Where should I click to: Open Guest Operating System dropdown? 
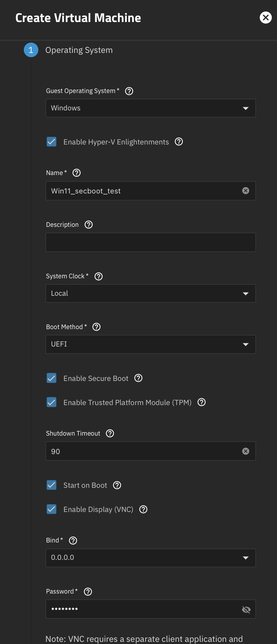151,108
